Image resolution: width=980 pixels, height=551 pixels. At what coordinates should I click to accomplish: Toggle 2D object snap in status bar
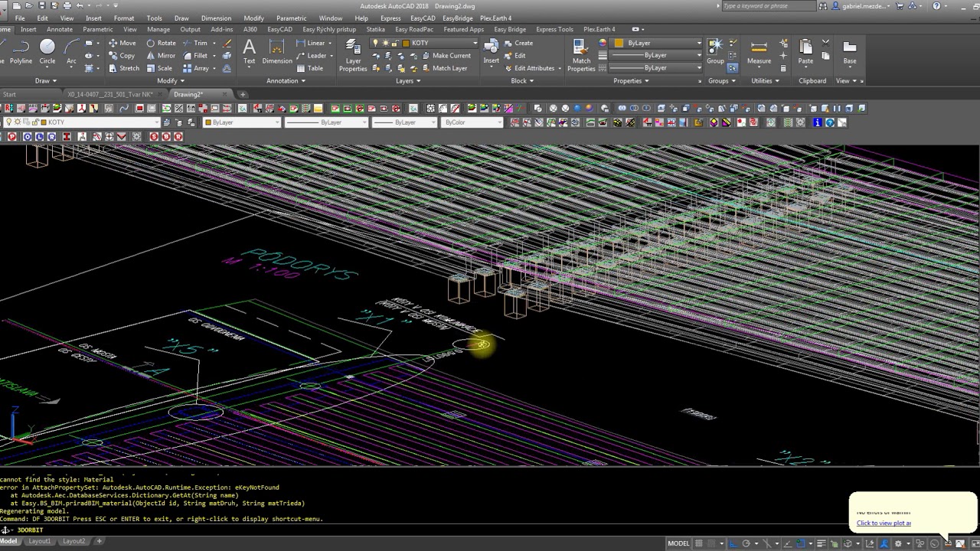(801, 544)
